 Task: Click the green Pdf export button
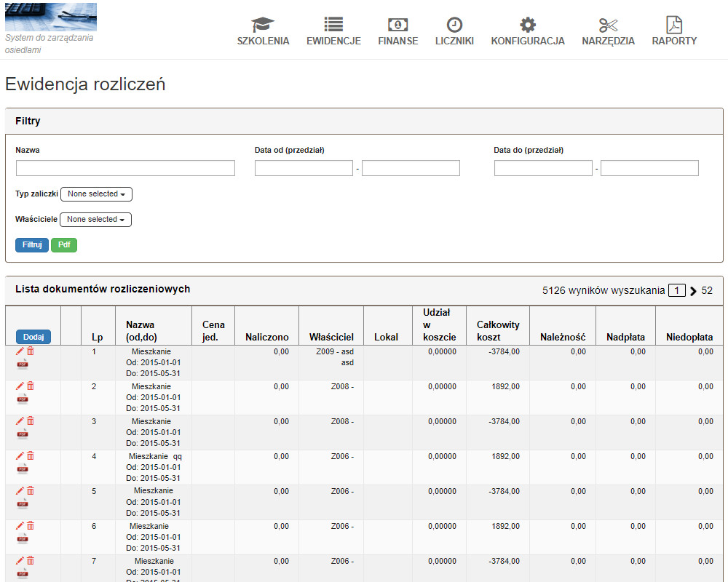pos(64,245)
